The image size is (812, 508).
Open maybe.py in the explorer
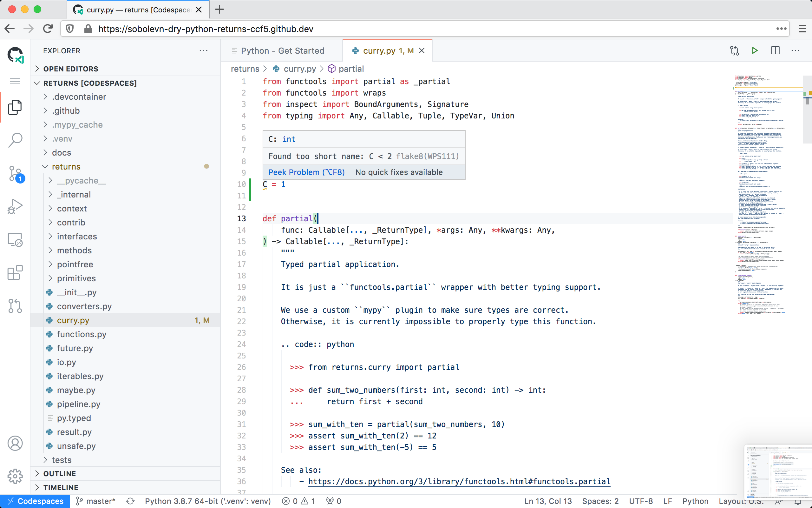point(125,390)
